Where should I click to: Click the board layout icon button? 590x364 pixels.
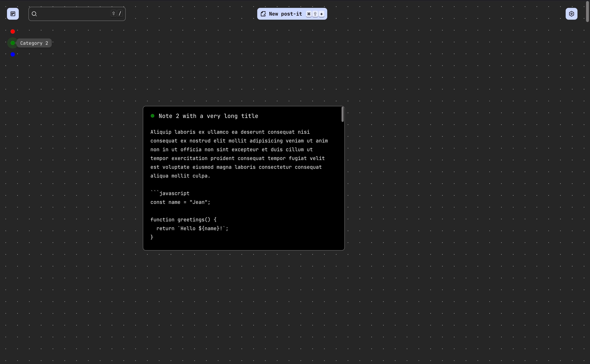coord(13,14)
